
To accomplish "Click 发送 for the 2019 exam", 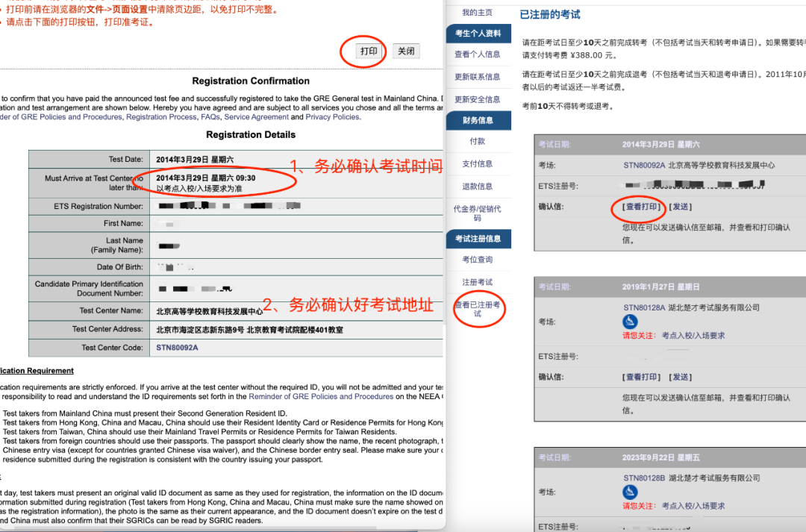I will 681,378.
